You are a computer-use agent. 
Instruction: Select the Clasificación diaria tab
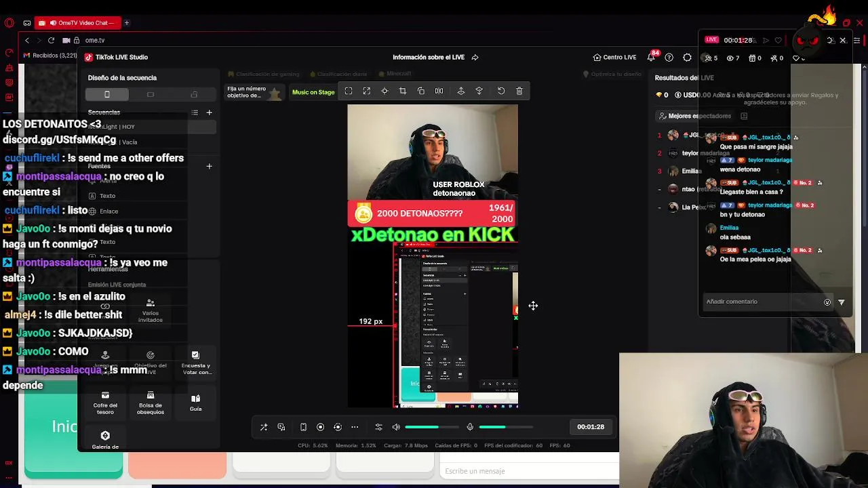pos(338,74)
